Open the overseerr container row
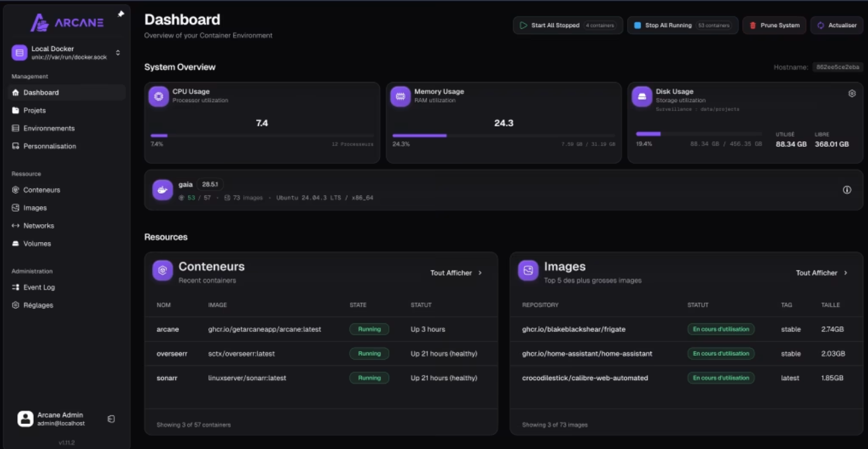The image size is (868, 449). pyautogui.click(x=171, y=354)
